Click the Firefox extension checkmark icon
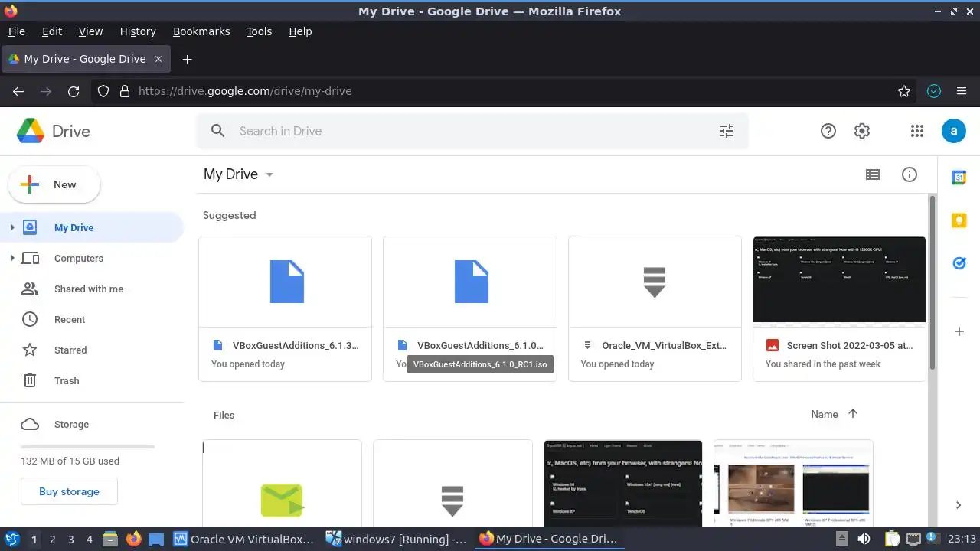 [933, 91]
